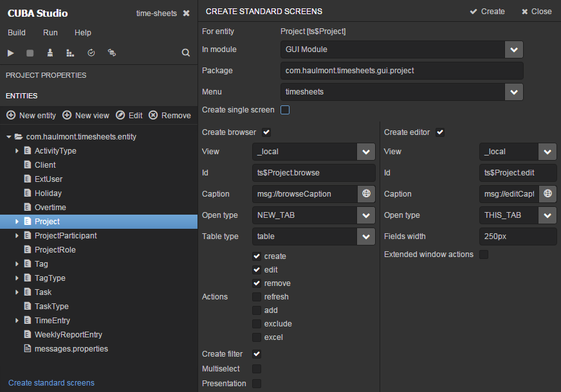Expand the TimeEntry tree node
Image resolution: width=561 pixels, height=392 pixels.
coord(17,320)
